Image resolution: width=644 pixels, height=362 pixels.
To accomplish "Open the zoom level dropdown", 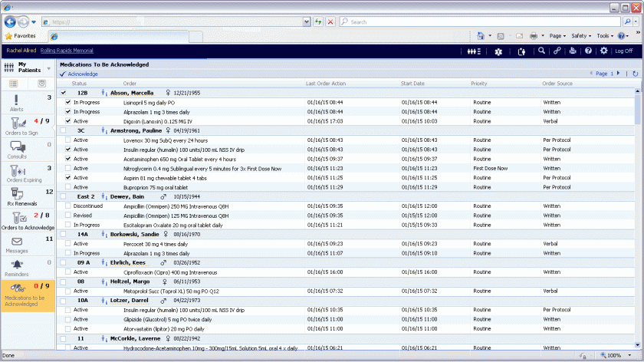I will [629, 355].
